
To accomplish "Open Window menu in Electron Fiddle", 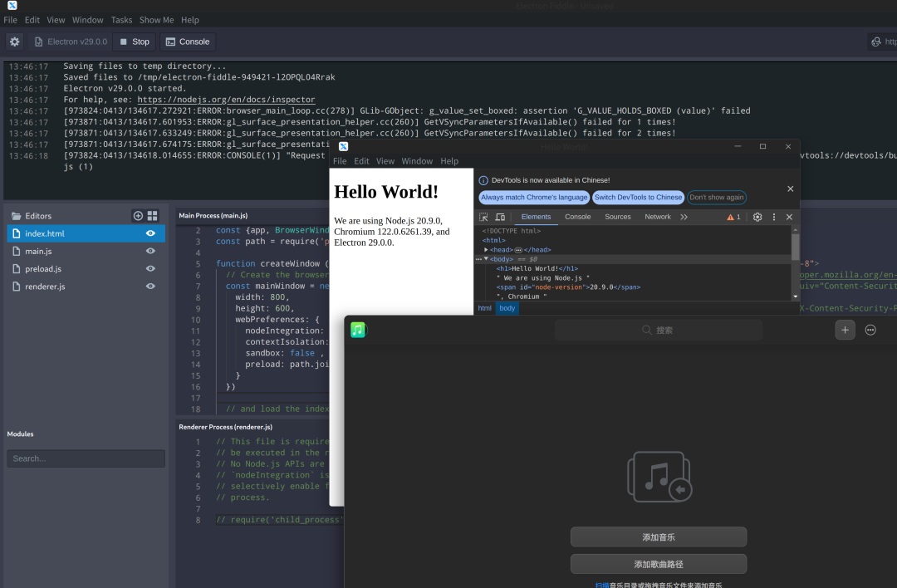I will 87,20.
